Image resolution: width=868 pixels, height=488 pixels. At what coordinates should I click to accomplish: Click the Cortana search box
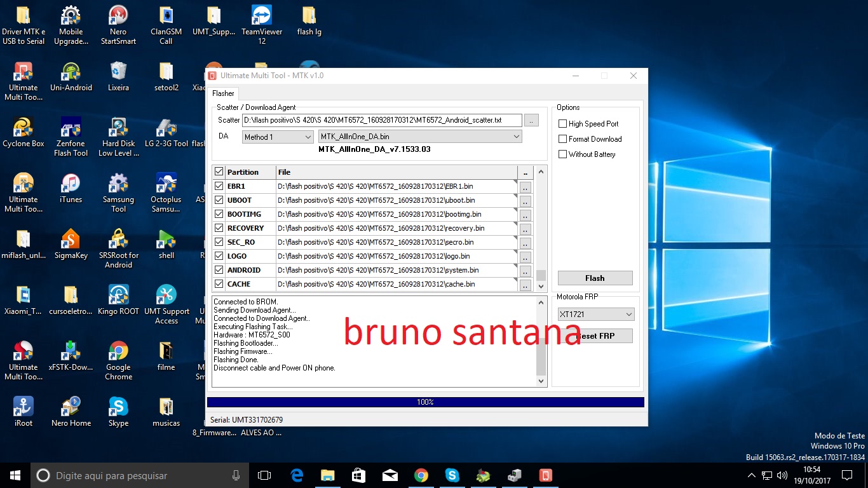(140, 475)
